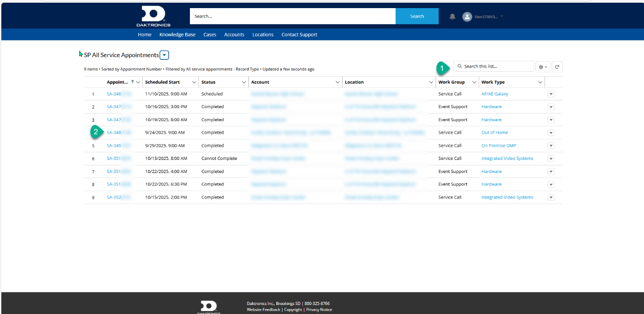Open the Privacy Notice footer link
Image resolution: width=644 pixels, height=314 pixels.
coord(319,309)
